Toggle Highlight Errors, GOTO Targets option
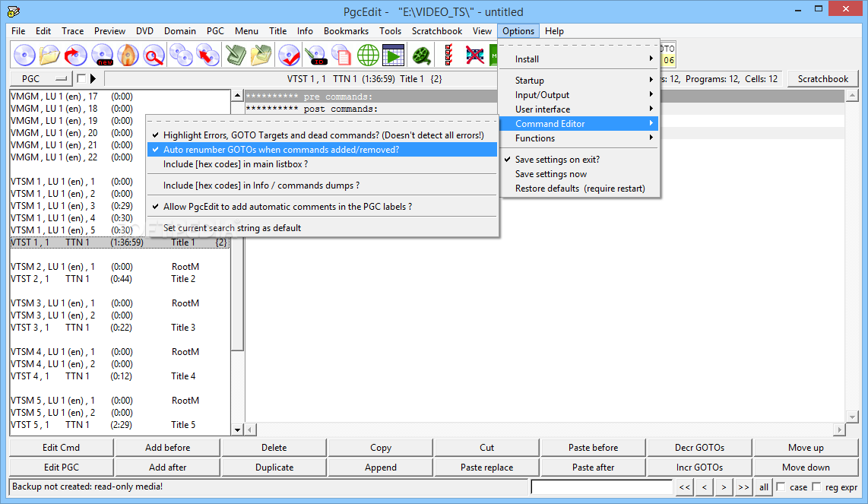The height and width of the screenshot is (504, 868). pos(322,135)
